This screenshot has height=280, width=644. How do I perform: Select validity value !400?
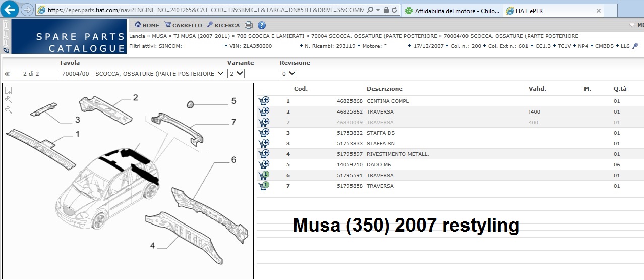[533, 111]
